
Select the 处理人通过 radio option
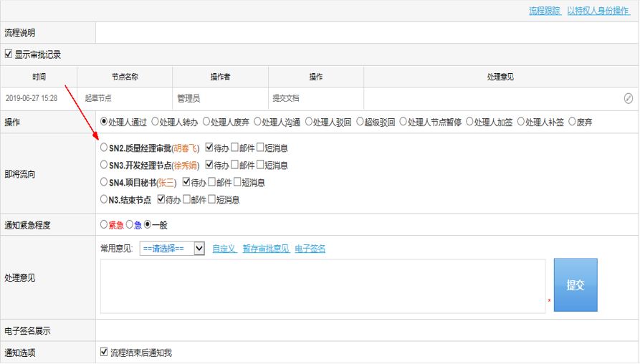tap(105, 122)
